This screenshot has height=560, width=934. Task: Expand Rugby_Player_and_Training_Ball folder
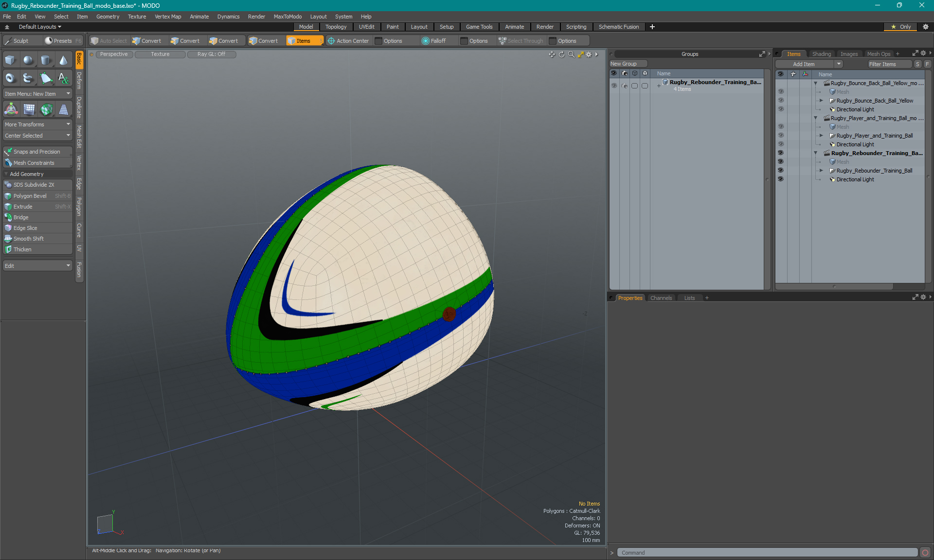[822, 136]
